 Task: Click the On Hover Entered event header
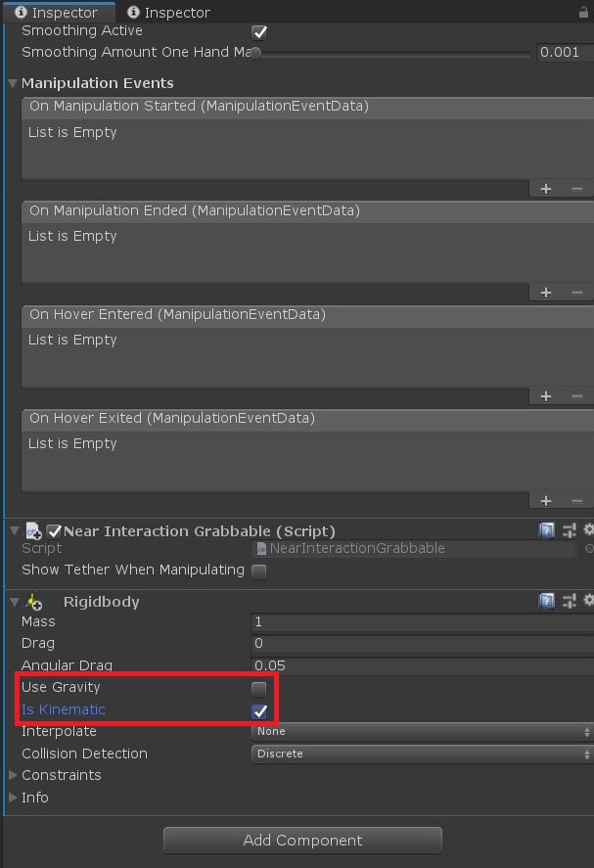[x=308, y=314]
